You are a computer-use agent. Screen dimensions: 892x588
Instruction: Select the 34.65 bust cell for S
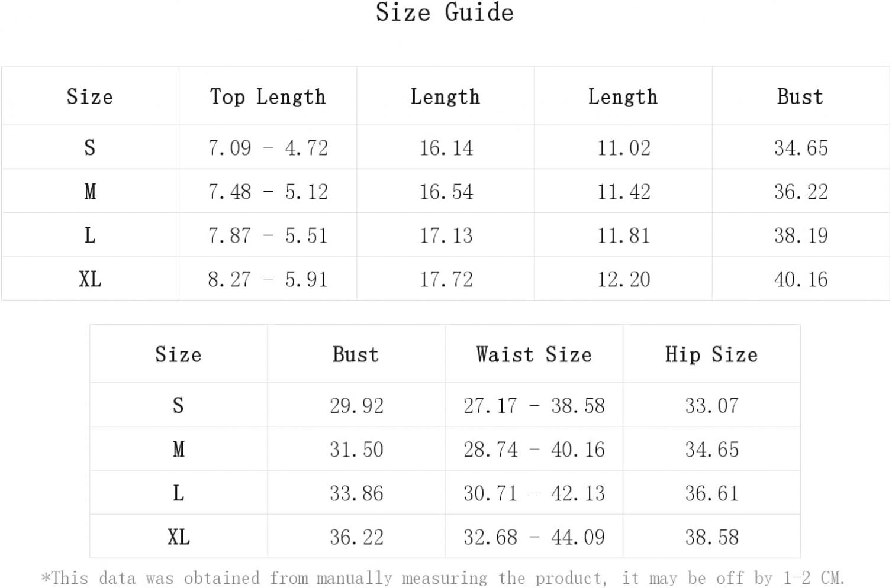[x=801, y=147]
